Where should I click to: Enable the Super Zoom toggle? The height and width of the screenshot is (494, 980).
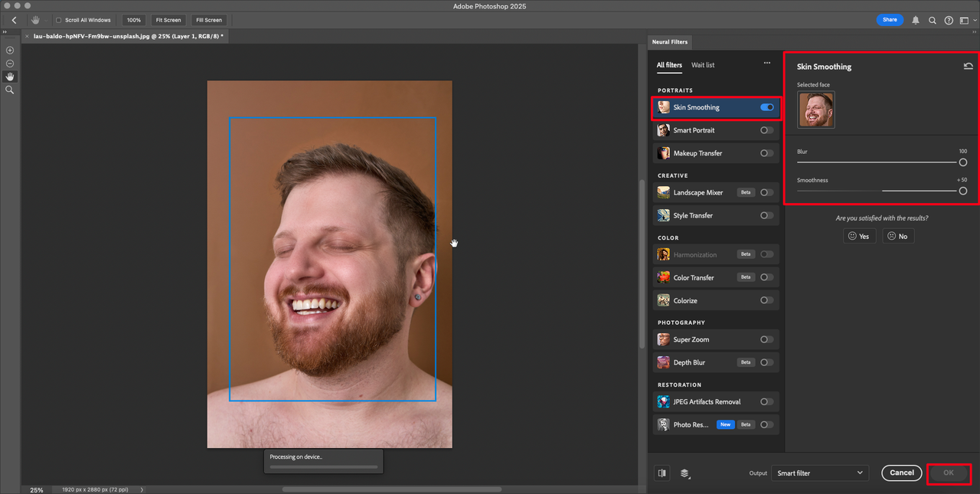766,339
